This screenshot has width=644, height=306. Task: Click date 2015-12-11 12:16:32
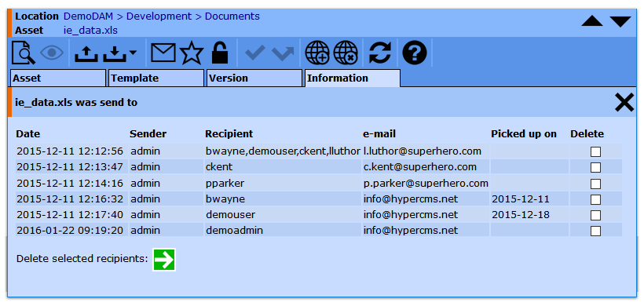tap(70, 199)
